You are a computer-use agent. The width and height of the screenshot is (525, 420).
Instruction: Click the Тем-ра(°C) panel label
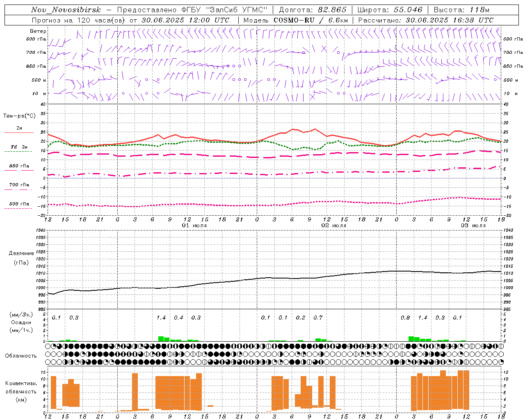coord(19,116)
